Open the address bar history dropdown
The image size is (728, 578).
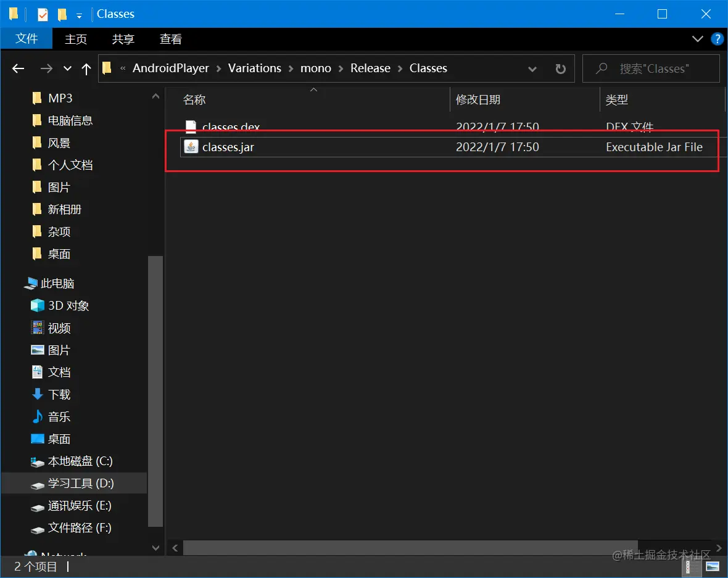tap(532, 68)
